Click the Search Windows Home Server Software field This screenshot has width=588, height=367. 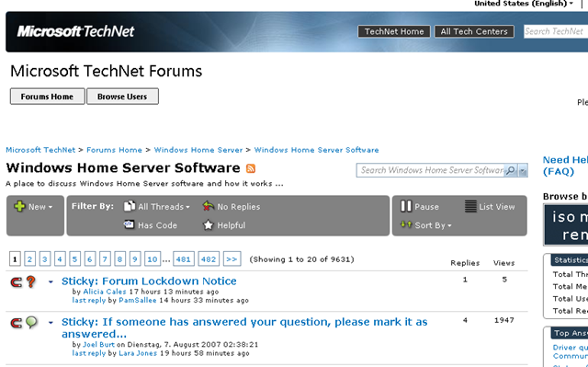[430, 170]
